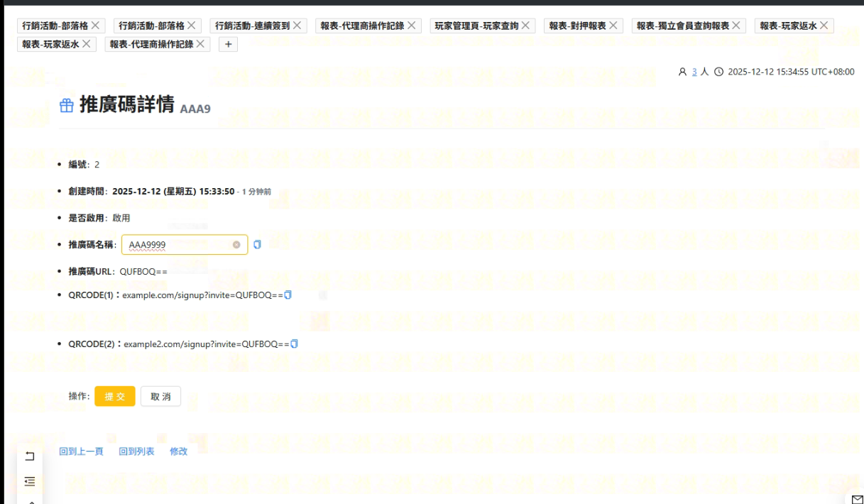Viewport: 864px width, 504px height.
Task: Click the 推廣碼名稱 text input field
Action: click(179, 244)
